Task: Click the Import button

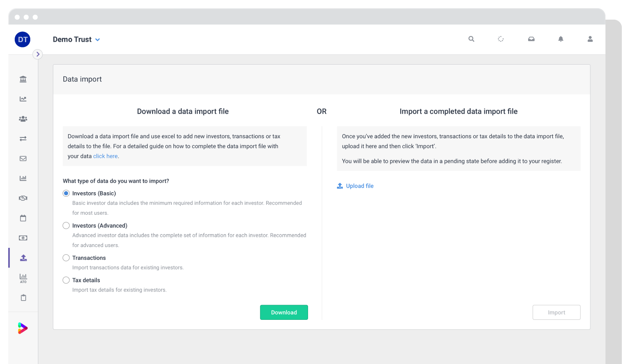Action: 556,312
